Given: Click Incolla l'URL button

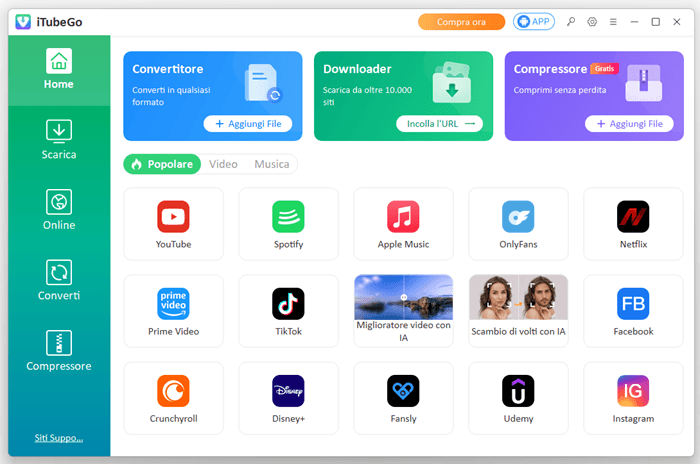Looking at the screenshot, I should [x=440, y=124].
